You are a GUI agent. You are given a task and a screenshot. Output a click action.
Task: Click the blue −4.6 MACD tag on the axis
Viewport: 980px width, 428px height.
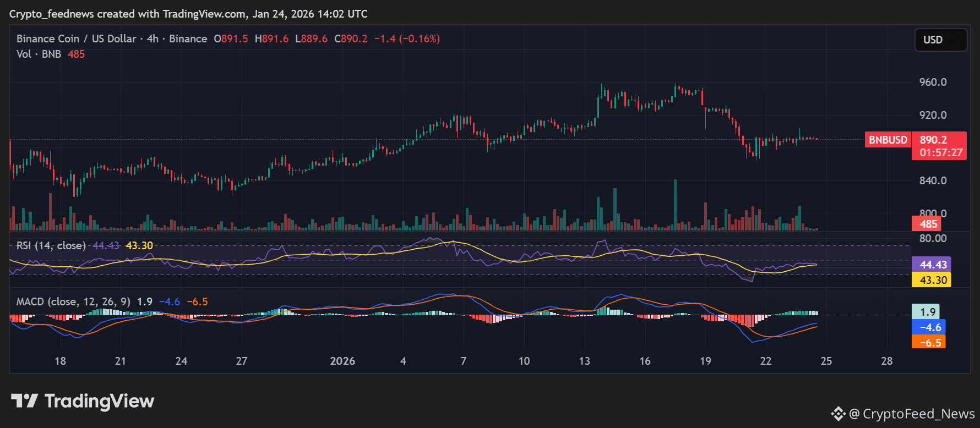click(x=929, y=327)
